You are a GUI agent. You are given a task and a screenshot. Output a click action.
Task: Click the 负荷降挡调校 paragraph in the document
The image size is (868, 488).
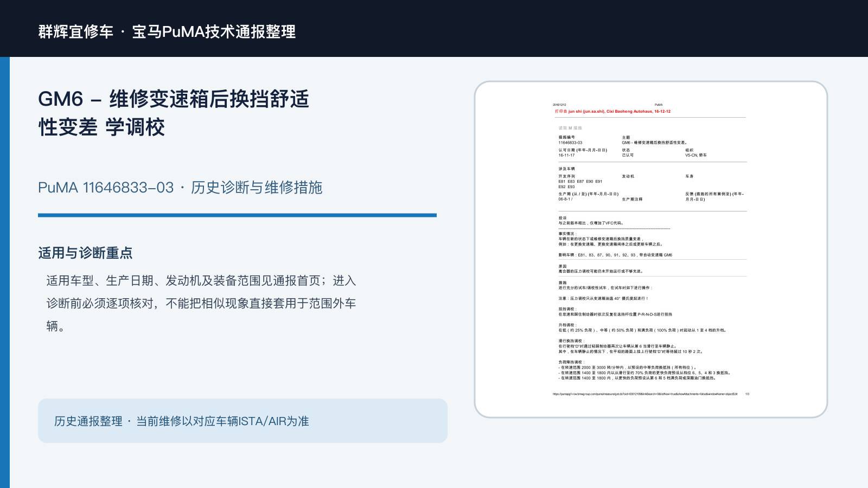pyautogui.click(x=644, y=370)
